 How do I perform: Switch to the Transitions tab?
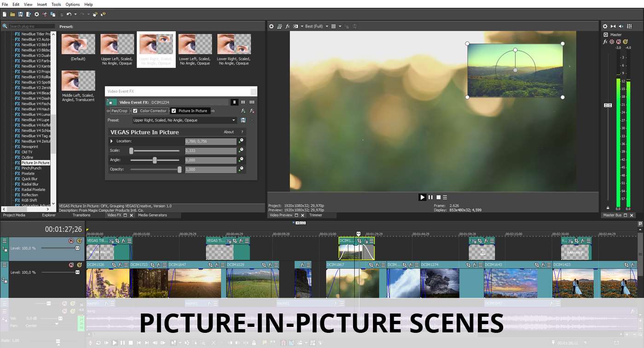[81, 215]
